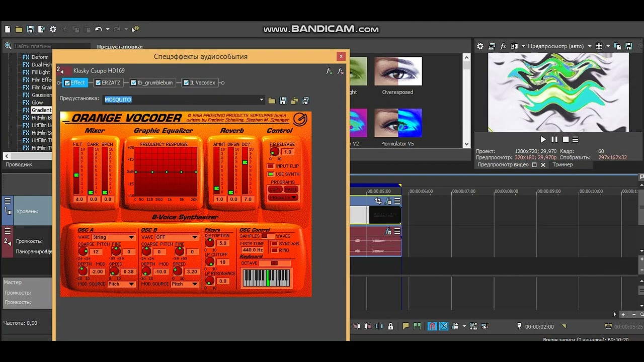Screen dimensions: 644x362
Task: Undo the last action
Action: point(98,30)
